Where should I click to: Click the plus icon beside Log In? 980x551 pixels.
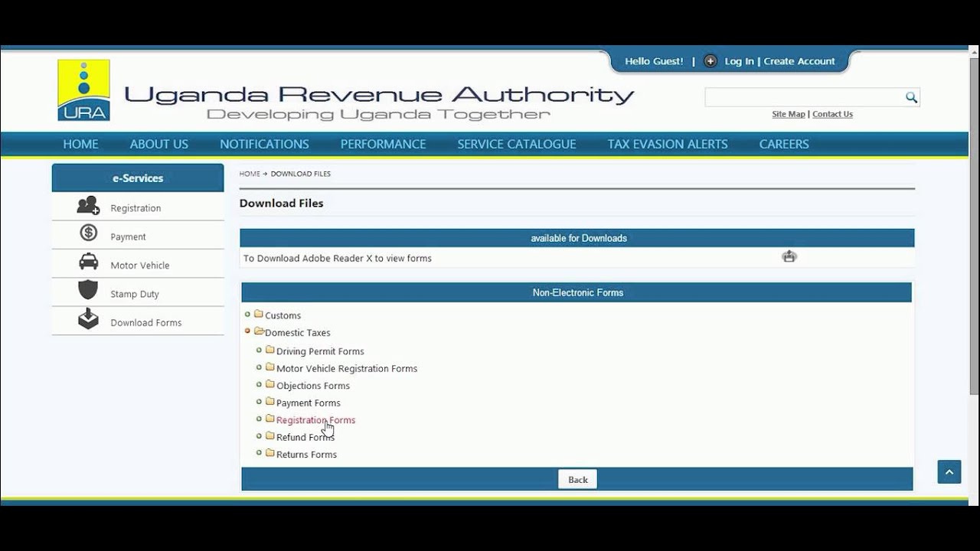pos(710,61)
